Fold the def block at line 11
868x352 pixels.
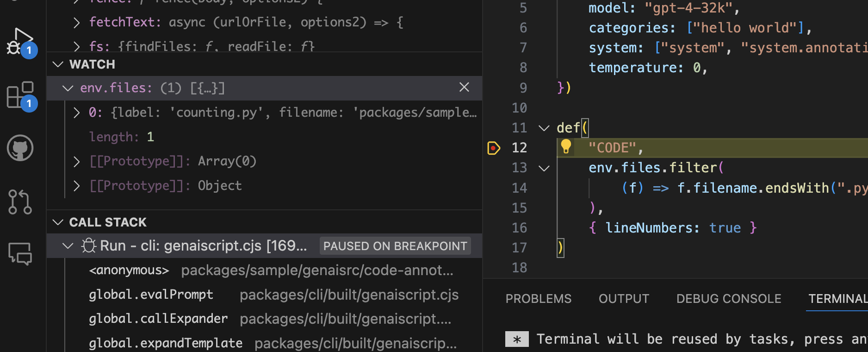544,128
